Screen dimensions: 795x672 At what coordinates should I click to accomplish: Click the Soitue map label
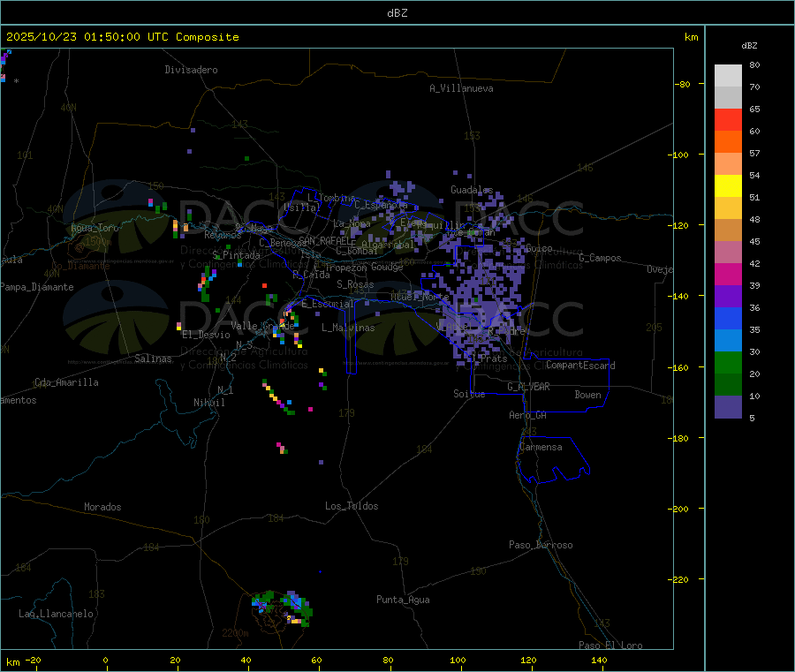coord(469,394)
